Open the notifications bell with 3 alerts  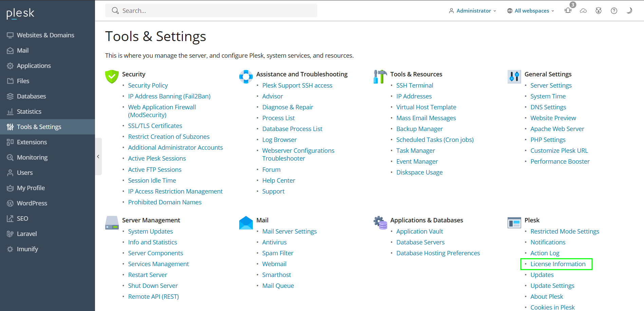pos(568,11)
